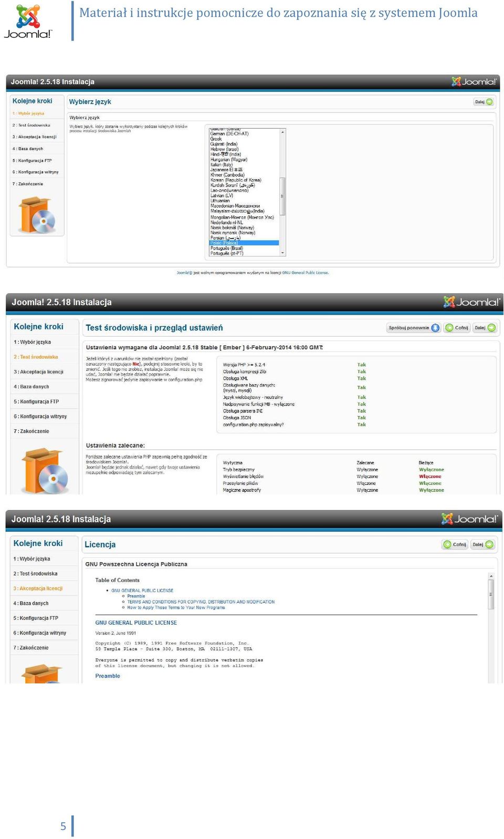504x839 pixels.
Task: Click step 6 Konfiguracja witryny in first sidebar
Action: 37,172
